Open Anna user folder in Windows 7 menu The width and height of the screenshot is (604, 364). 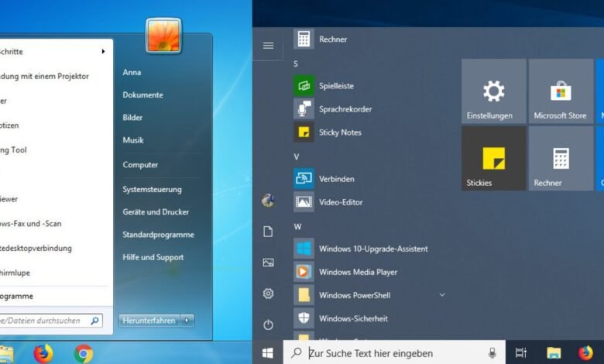[x=132, y=72]
